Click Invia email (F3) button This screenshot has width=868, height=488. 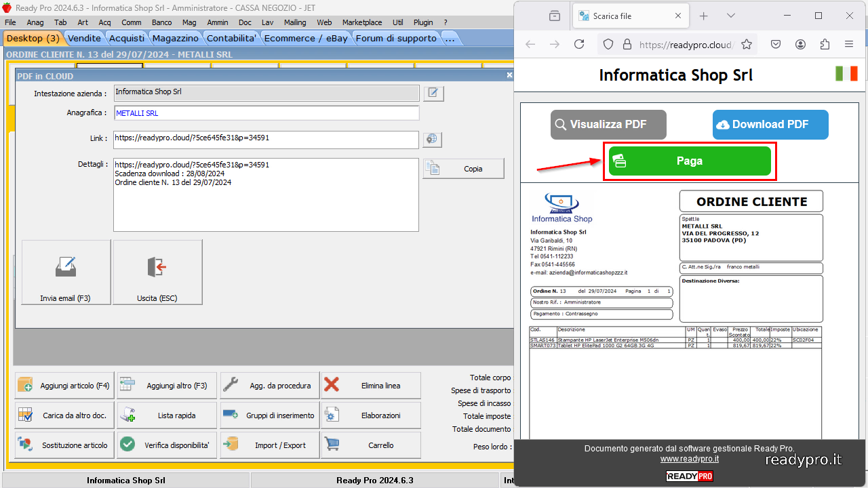66,272
